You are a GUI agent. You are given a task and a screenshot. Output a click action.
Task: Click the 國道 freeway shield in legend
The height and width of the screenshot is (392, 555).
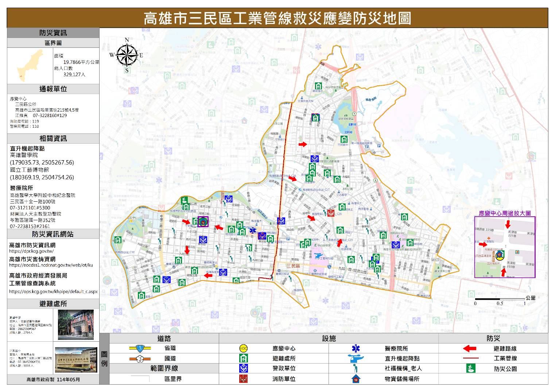140,358
